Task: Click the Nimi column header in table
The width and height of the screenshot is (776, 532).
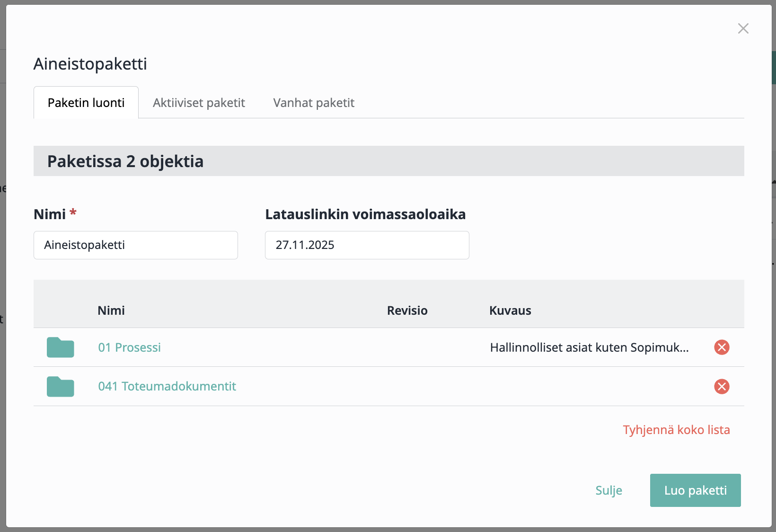Action: [x=111, y=310]
